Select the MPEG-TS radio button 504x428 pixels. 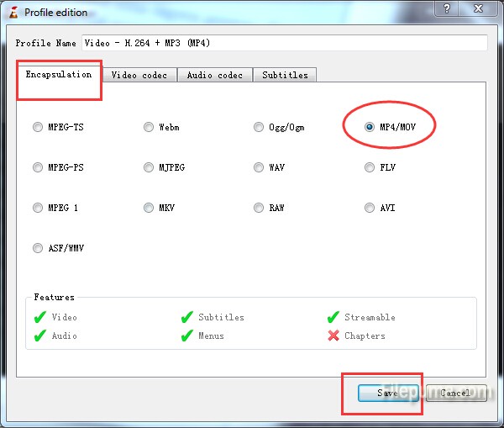tap(38, 127)
